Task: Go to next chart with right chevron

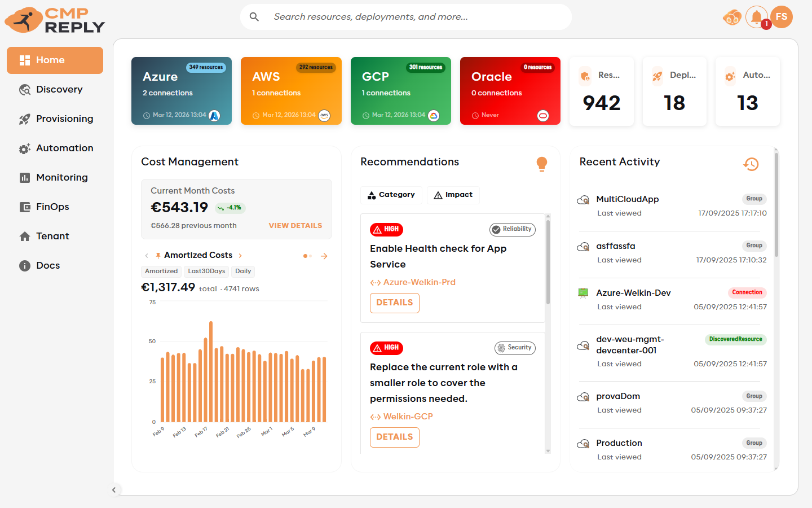Action: [240, 256]
